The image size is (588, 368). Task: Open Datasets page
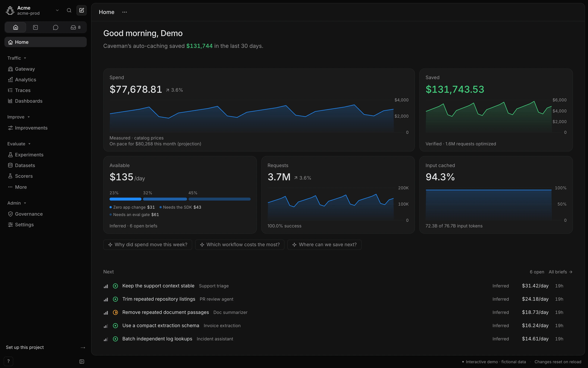(x=45, y=165)
